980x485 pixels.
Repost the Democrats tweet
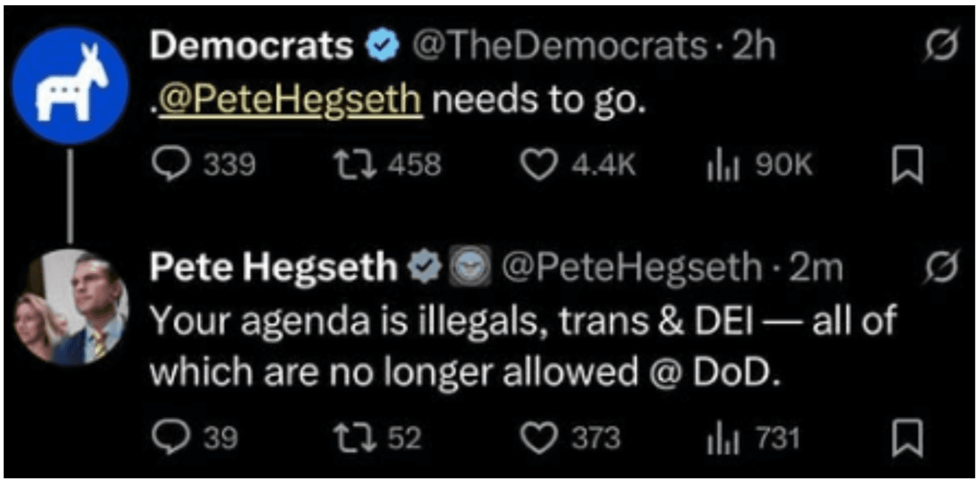pyautogui.click(x=355, y=164)
